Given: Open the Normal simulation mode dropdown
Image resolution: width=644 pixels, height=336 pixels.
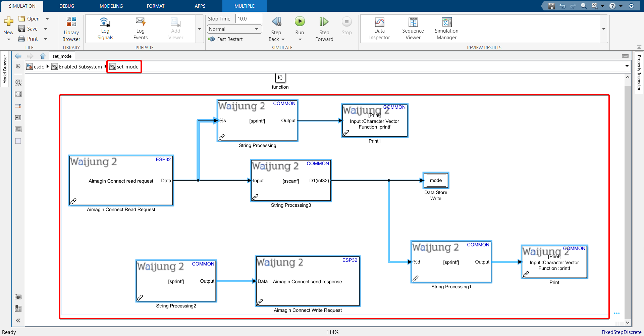Looking at the screenshot, I should pos(234,29).
